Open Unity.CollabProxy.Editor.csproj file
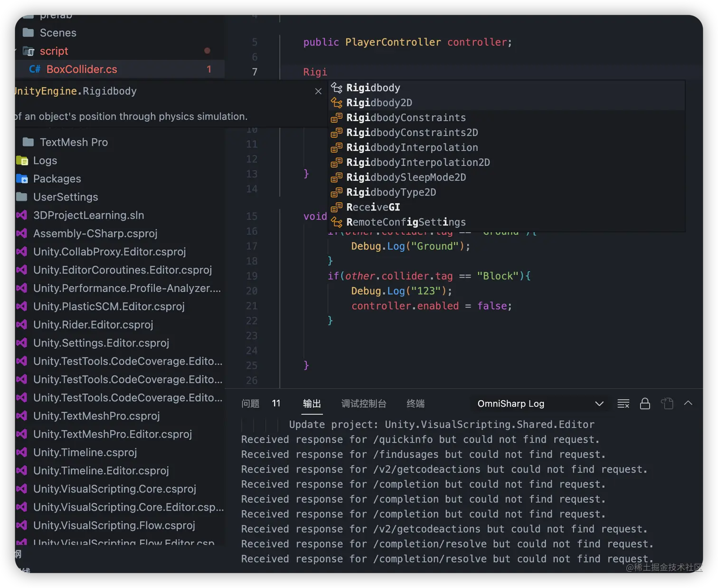Viewport: 718px width, 588px height. tap(120, 252)
